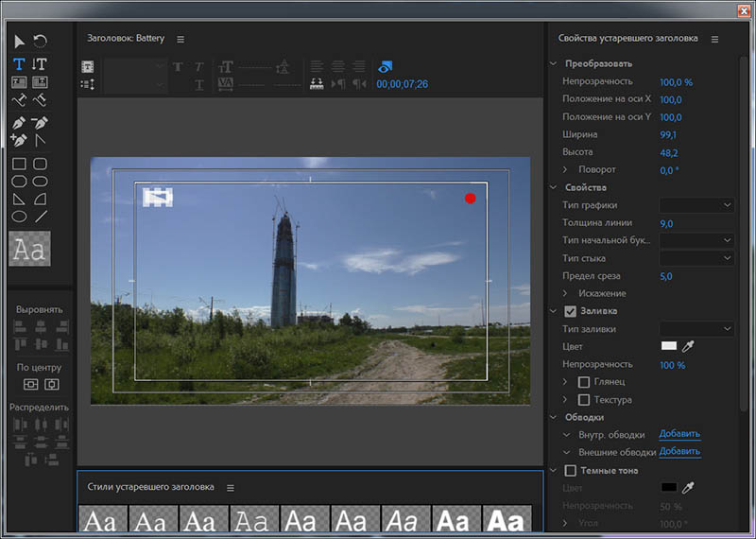Enable the Текстура checkbox
Screen dimensions: 756x539
pyautogui.click(x=584, y=400)
